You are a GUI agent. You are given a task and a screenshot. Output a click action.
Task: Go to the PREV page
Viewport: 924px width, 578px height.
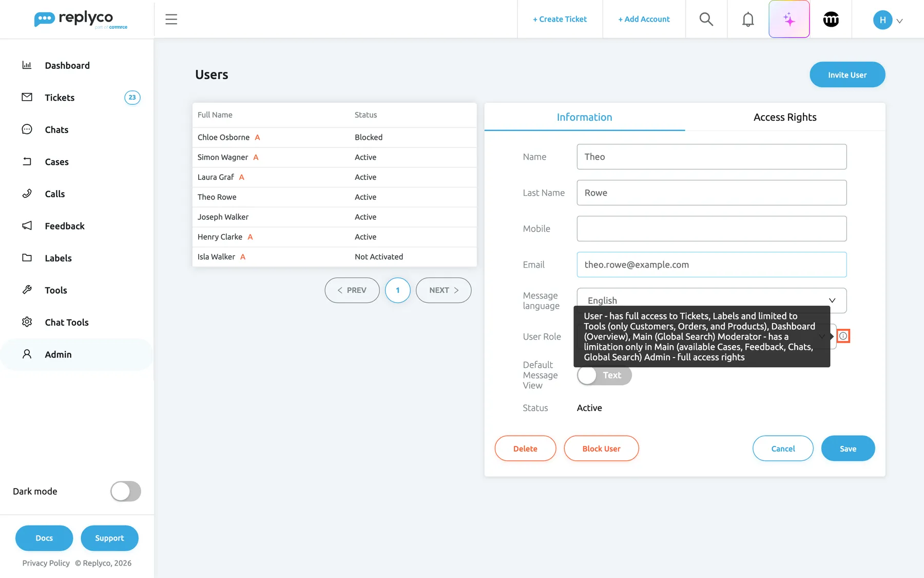tap(352, 290)
